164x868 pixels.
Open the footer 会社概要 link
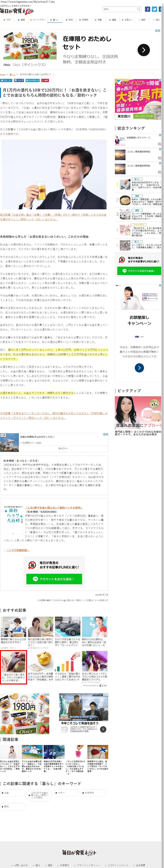tap(140, 865)
